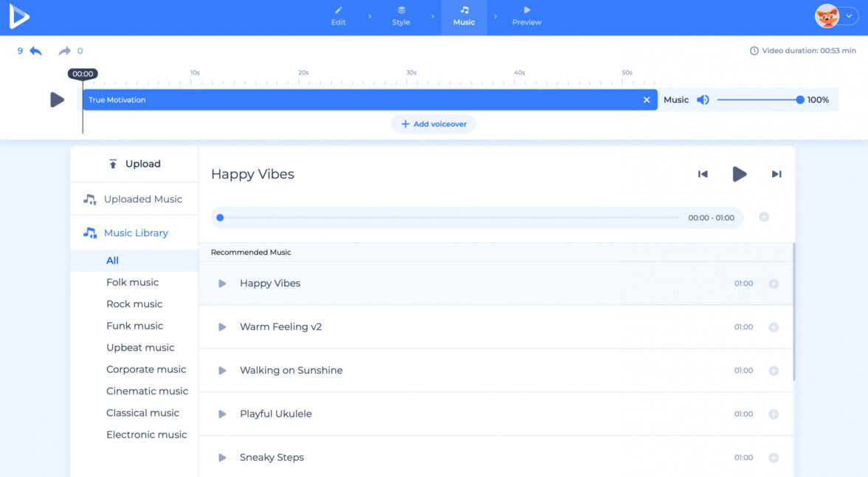Click the redo arrow icon
The image size is (868, 477).
[x=65, y=51]
